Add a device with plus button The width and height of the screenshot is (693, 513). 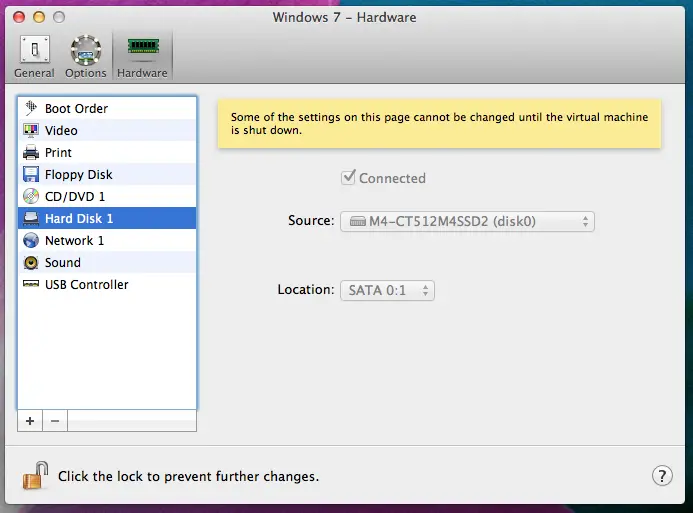coord(30,421)
